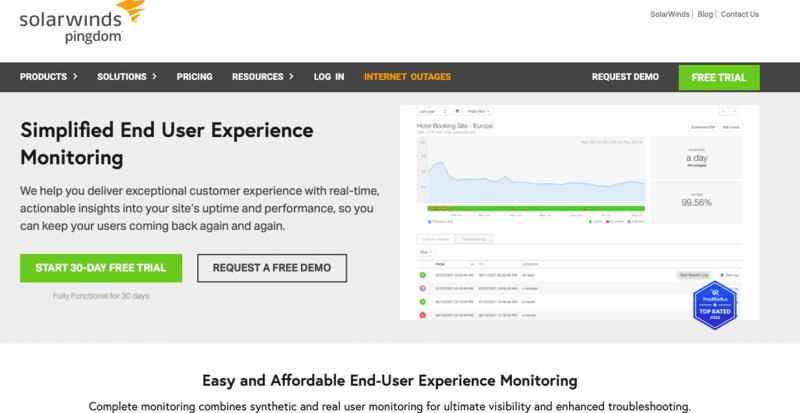Click Start 30-Day Free Trial
The width and height of the screenshot is (800, 413).
[101, 268]
